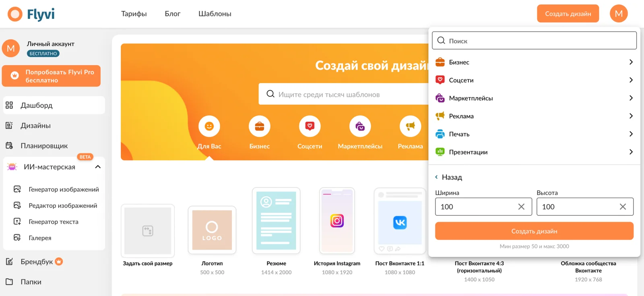Select the Соцсети heart icon in the banner
644x296 pixels.
pyautogui.click(x=310, y=126)
